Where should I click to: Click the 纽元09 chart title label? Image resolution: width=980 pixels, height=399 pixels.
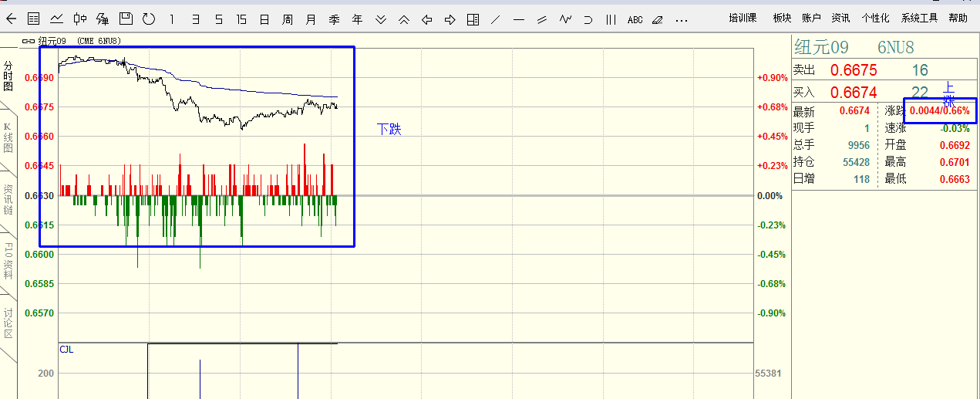(53, 40)
